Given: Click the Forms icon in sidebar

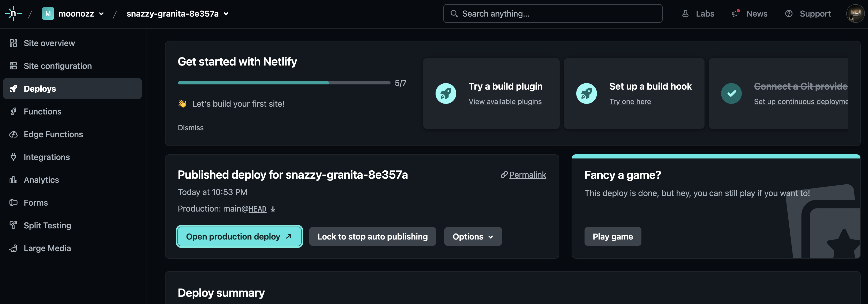Looking at the screenshot, I should tap(13, 202).
